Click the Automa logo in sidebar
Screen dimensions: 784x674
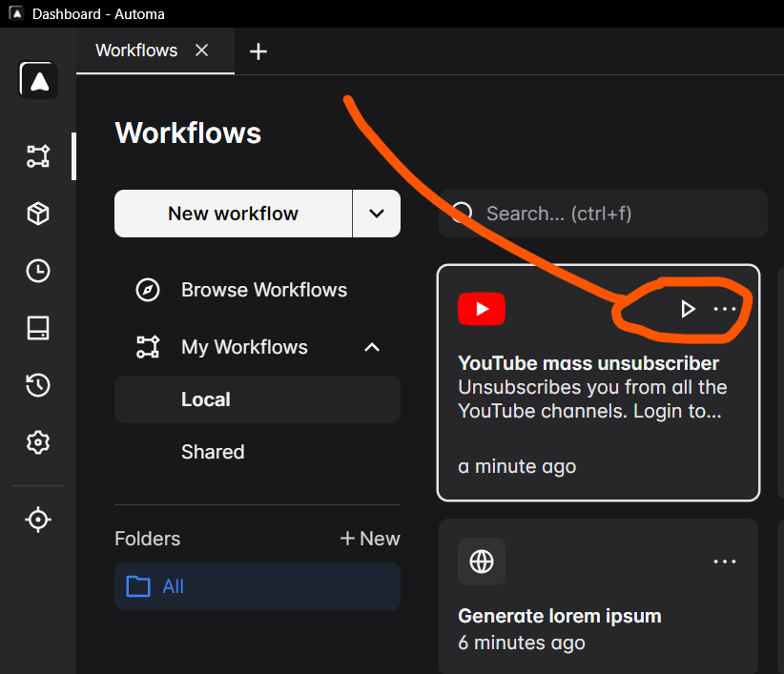coord(38,80)
